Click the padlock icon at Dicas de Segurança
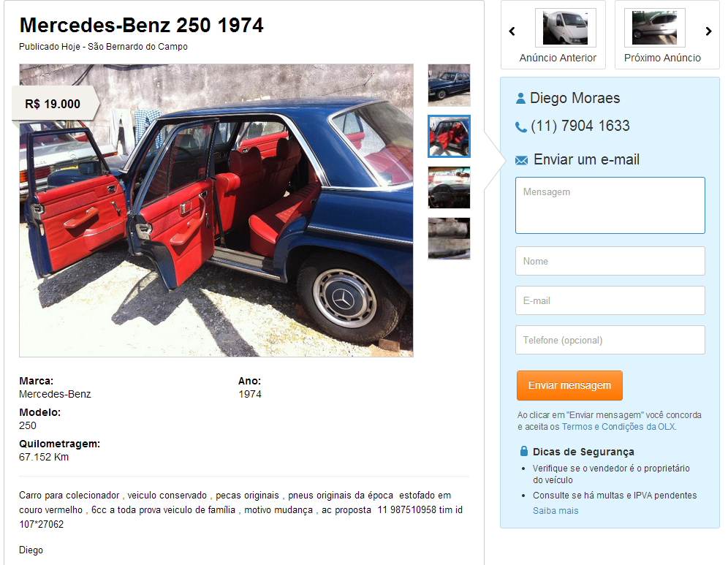Viewport: 728px width, 565px height. pyautogui.click(x=524, y=451)
